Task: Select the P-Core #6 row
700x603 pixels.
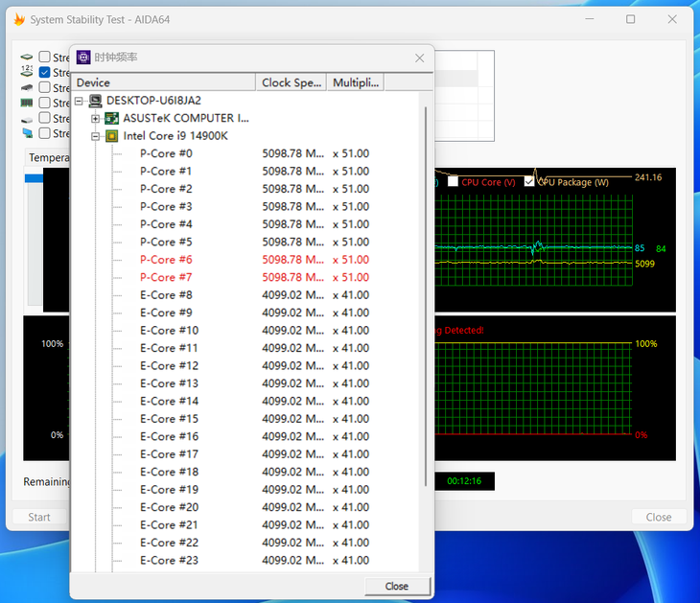Action: click(166, 260)
